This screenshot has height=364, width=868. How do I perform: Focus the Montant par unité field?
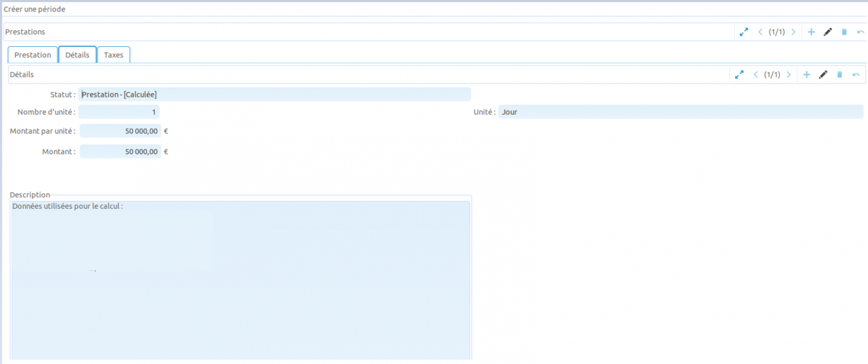(x=120, y=131)
